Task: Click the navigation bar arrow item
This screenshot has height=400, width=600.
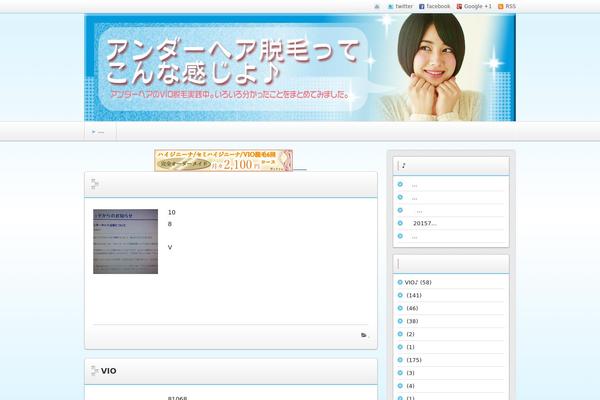Action: [x=98, y=132]
